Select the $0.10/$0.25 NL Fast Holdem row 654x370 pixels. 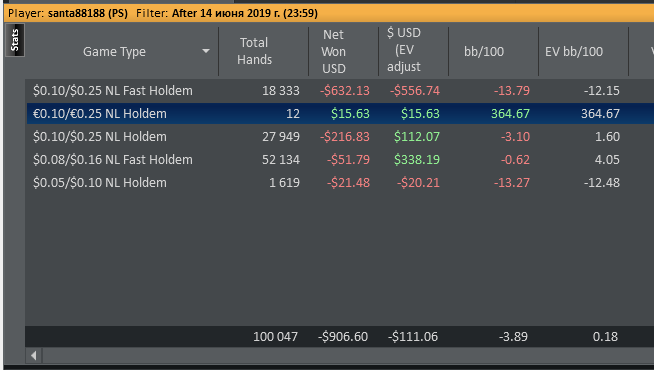tap(340, 91)
